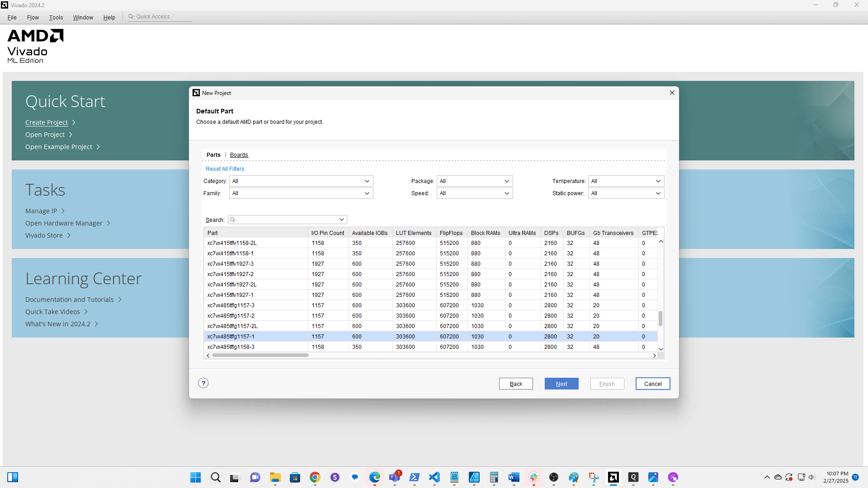
Task: Open the Tools menu
Action: tap(56, 17)
